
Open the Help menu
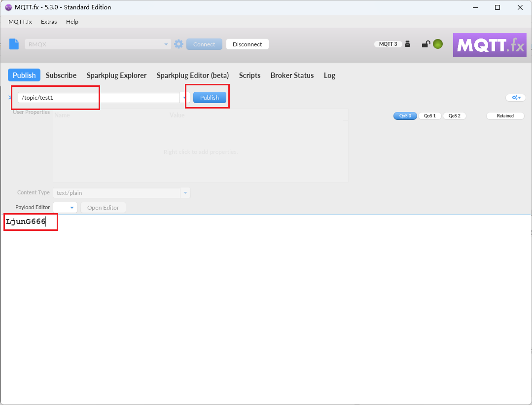click(x=72, y=22)
